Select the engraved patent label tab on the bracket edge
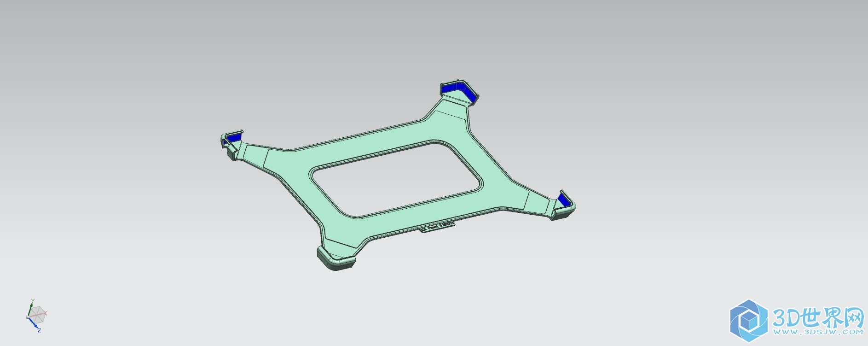This screenshot has height=346, width=868. point(437,227)
